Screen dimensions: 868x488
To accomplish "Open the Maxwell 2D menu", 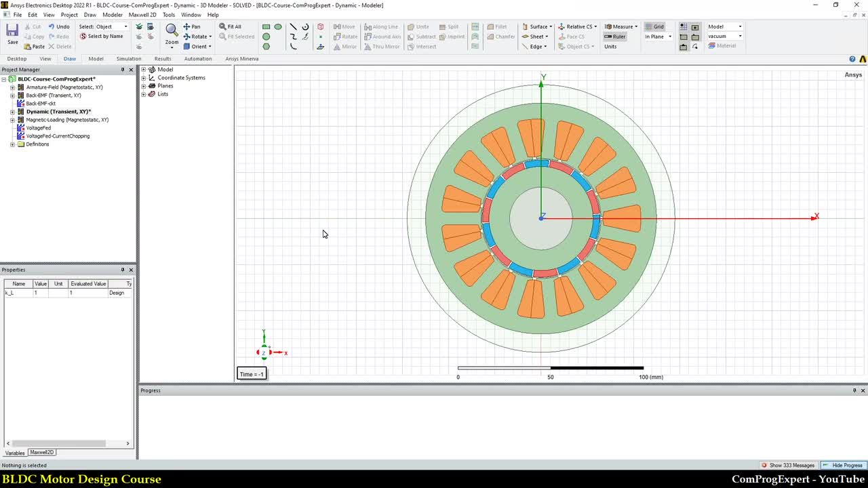I will [142, 15].
